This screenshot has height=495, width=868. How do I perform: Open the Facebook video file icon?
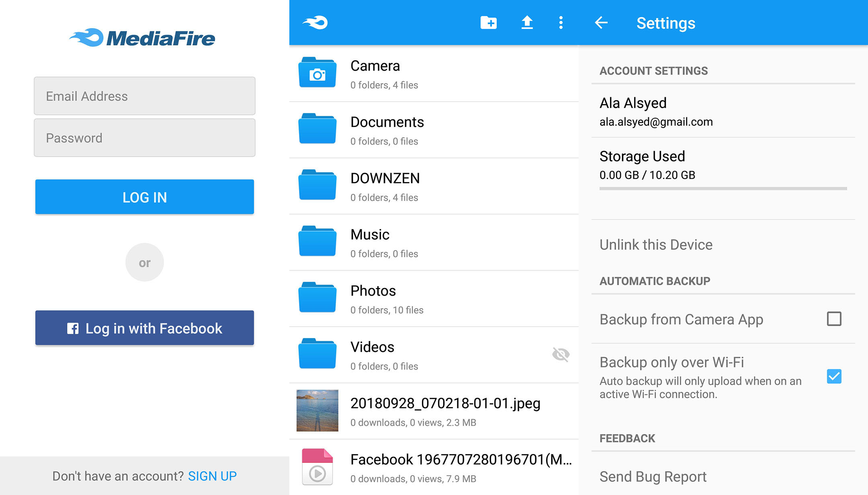(317, 467)
